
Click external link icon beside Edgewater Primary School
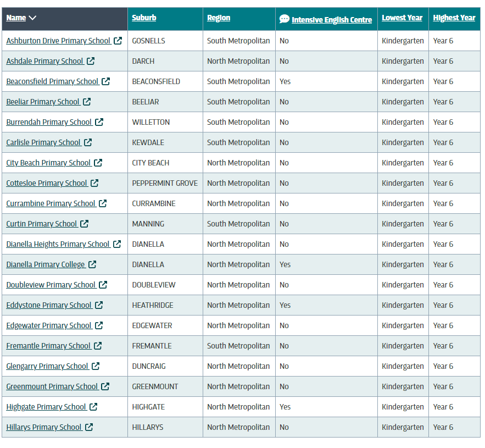[x=99, y=325]
